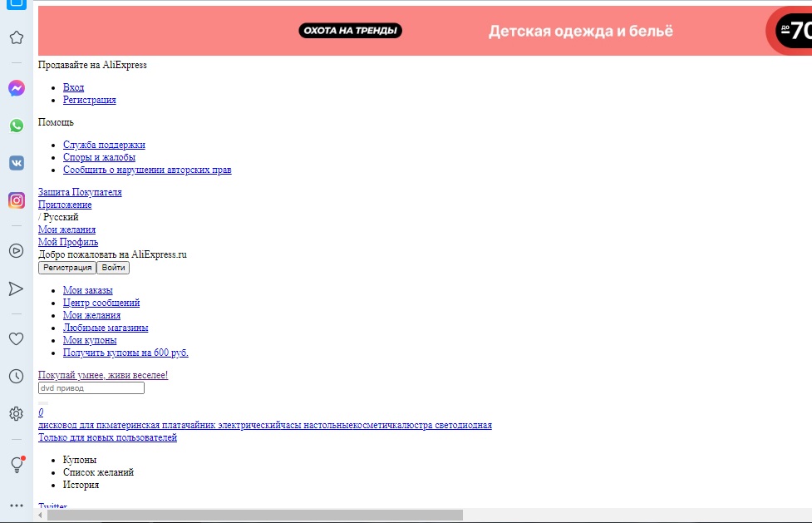Open Любимые магазины link
The width and height of the screenshot is (812, 523).
(106, 328)
